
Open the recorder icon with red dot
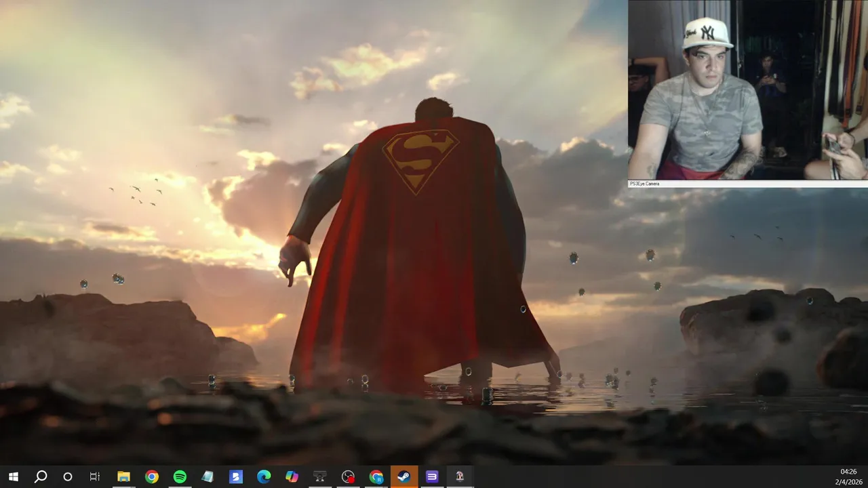(x=348, y=476)
